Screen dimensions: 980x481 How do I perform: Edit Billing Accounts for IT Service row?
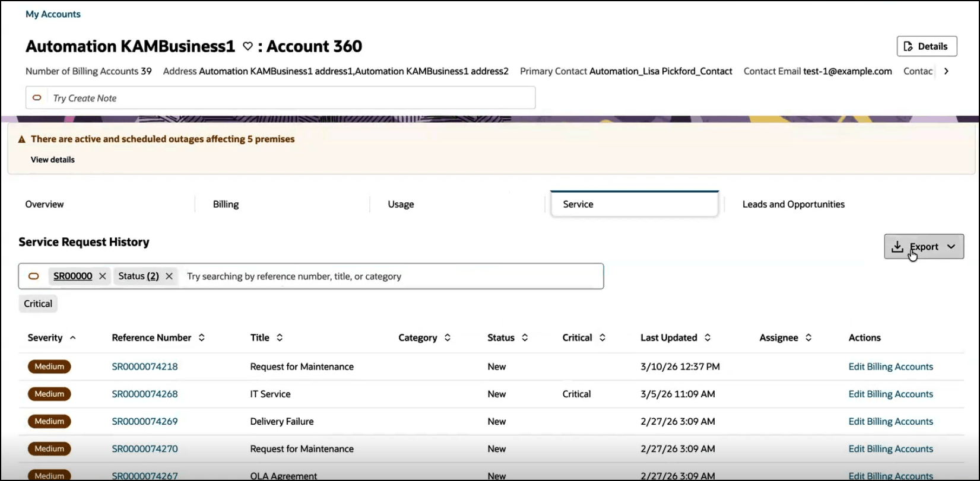tap(890, 394)
